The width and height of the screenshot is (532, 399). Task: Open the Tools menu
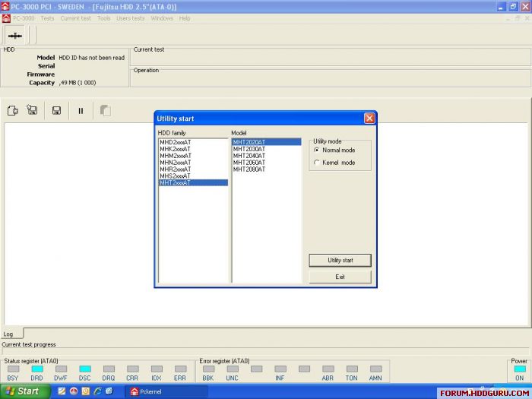tap(104, 18)
